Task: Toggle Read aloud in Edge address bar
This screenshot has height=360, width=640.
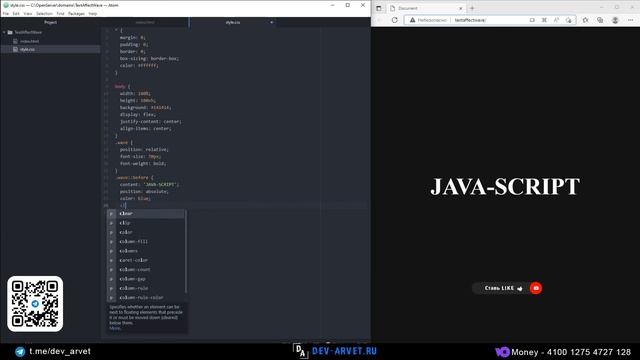Action: (556, 20)
